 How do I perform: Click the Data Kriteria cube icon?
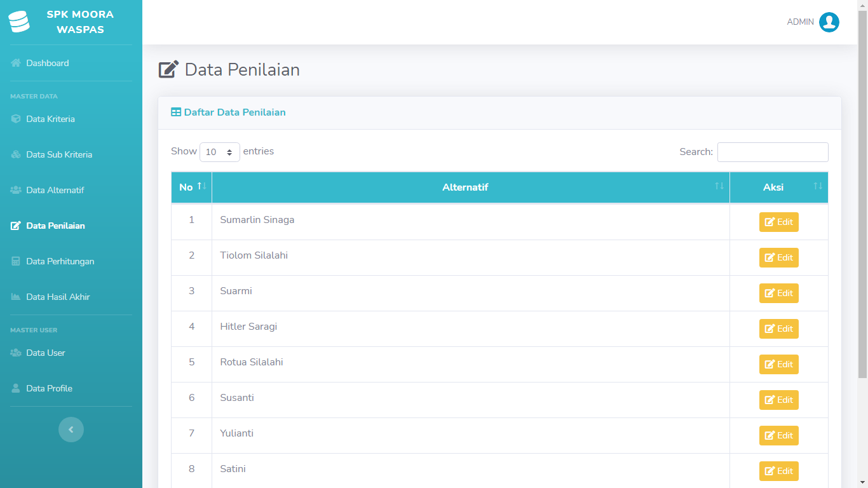point(16,119)
